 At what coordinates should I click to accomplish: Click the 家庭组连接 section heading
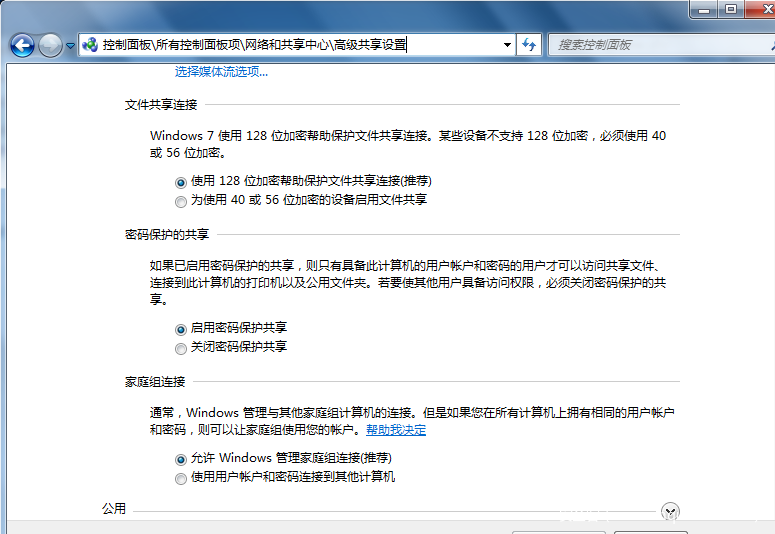click(x=155, y=381)
